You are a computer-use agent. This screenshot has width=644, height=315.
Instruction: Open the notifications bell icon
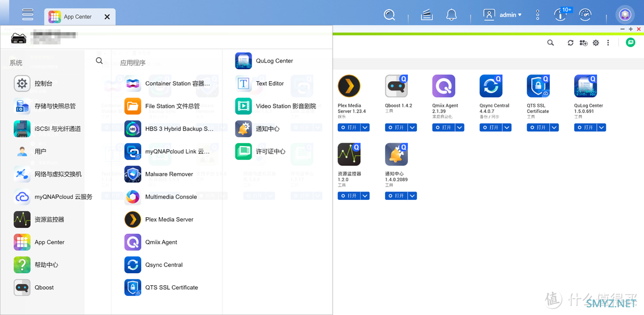(452, 15)
